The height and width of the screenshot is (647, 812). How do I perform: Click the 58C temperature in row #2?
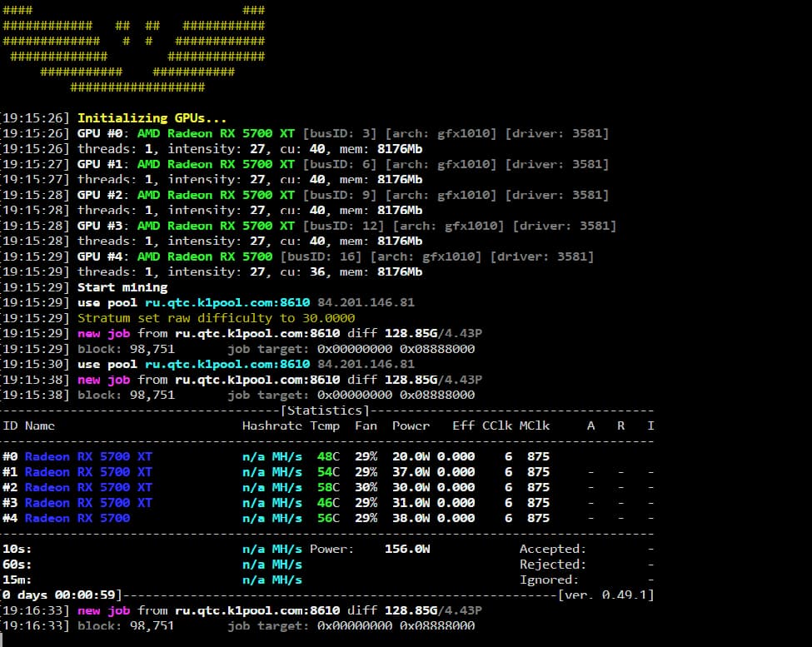point(328,488)
